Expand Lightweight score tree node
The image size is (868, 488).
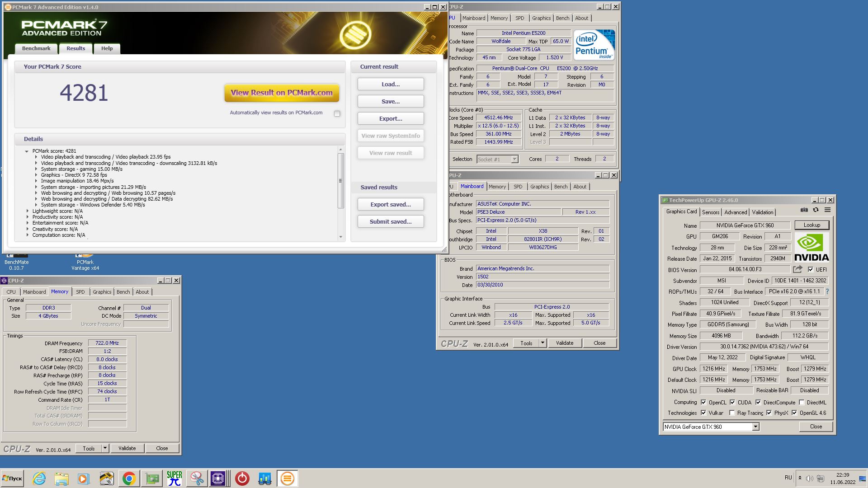tap(27, 211)
